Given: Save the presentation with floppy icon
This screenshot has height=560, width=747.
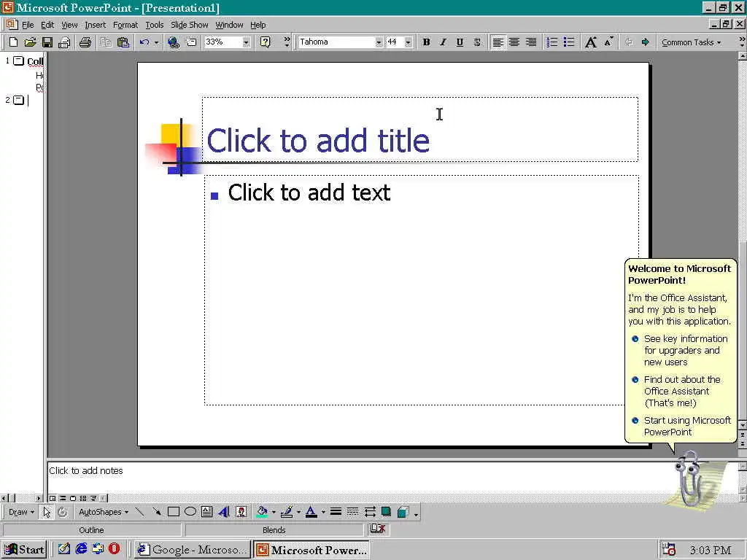Looking at the screenshot, I should point(47,42).
